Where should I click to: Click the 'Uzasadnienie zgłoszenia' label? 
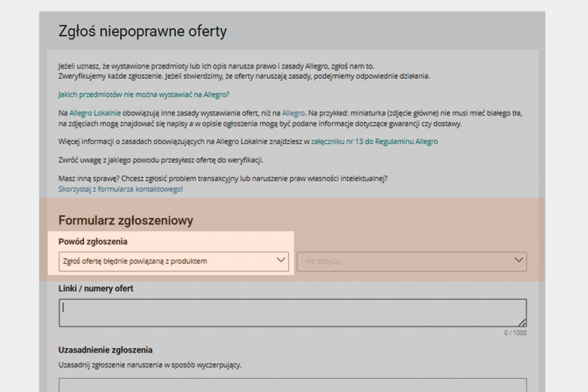(105, 350)
